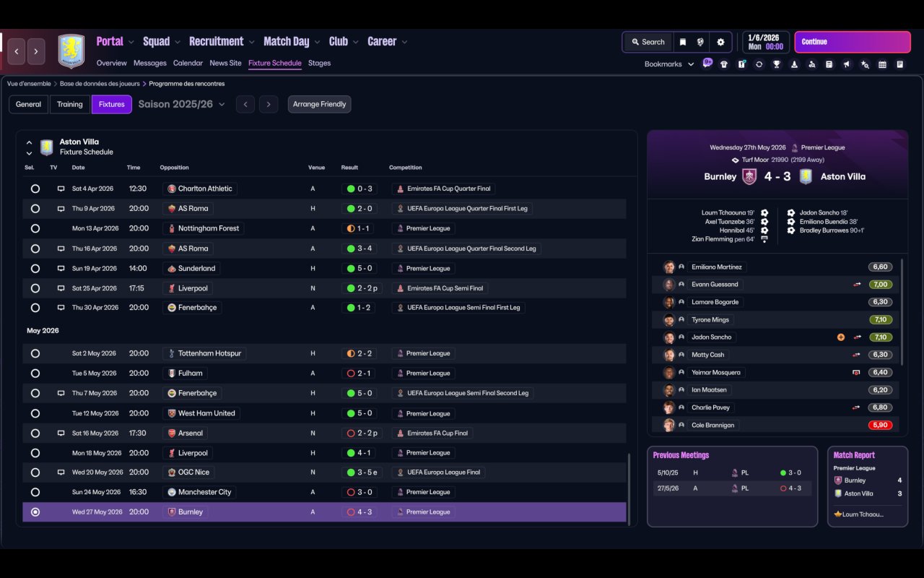This screenshot has height=578, width=924.
Task: Switch to the Training tab
Action: click(70, 104)
